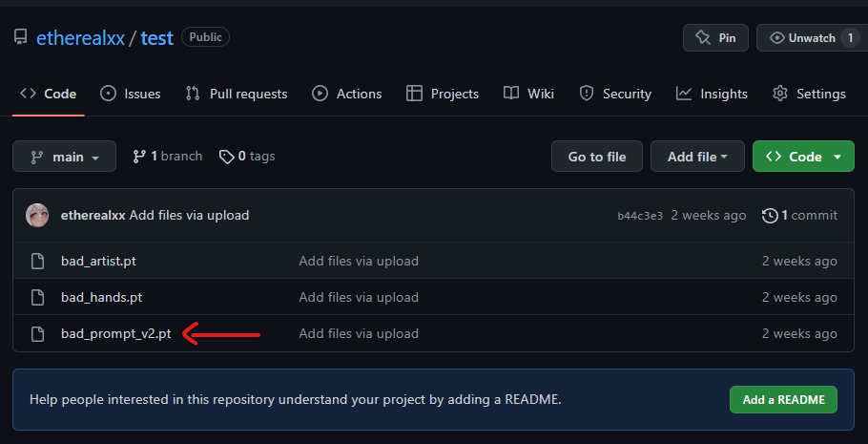
Task: Open the Settings tab
Action: coord(809,94)
